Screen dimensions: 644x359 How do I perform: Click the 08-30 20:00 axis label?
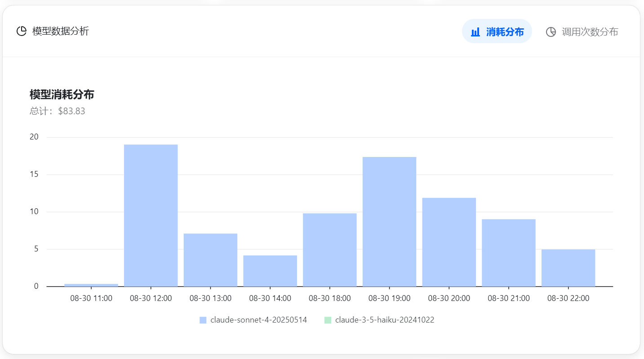point(449,298)
